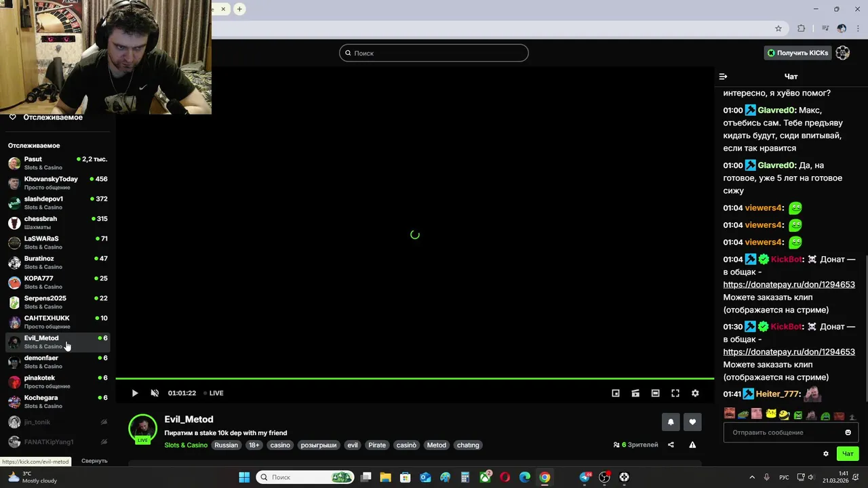Screen dimensions: 868x488
Task: Open OBS Studio from taskbar
Action: point(604,477)
